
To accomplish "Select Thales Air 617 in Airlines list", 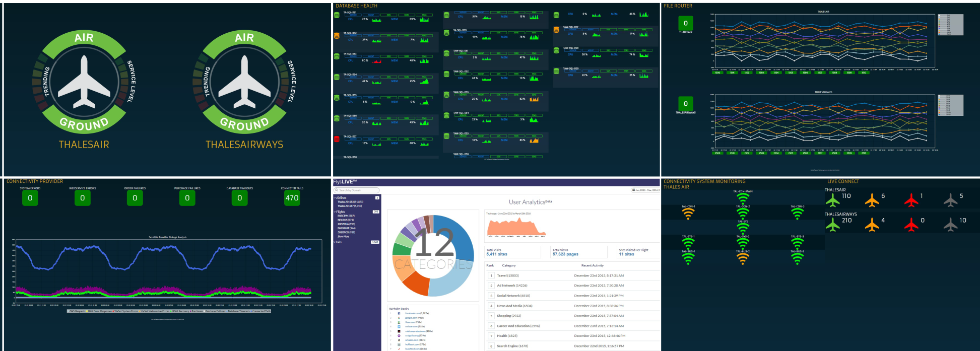I will click(350, 206).
